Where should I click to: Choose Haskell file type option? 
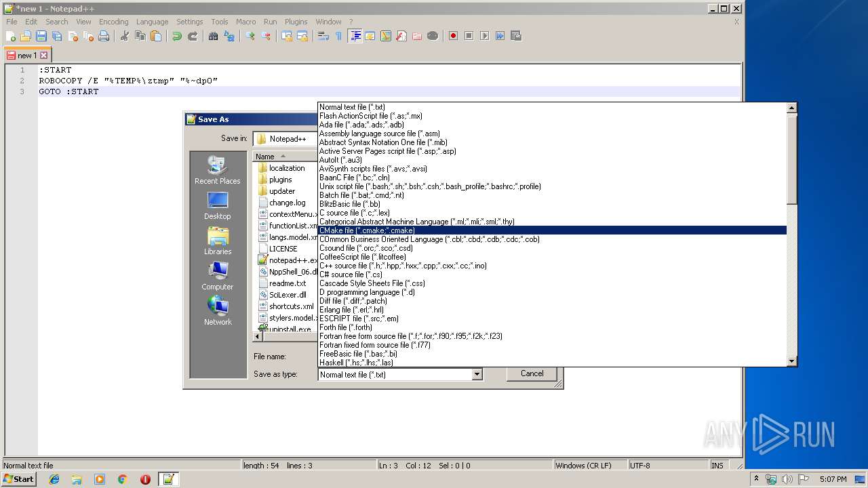click(x=552, y=363)
